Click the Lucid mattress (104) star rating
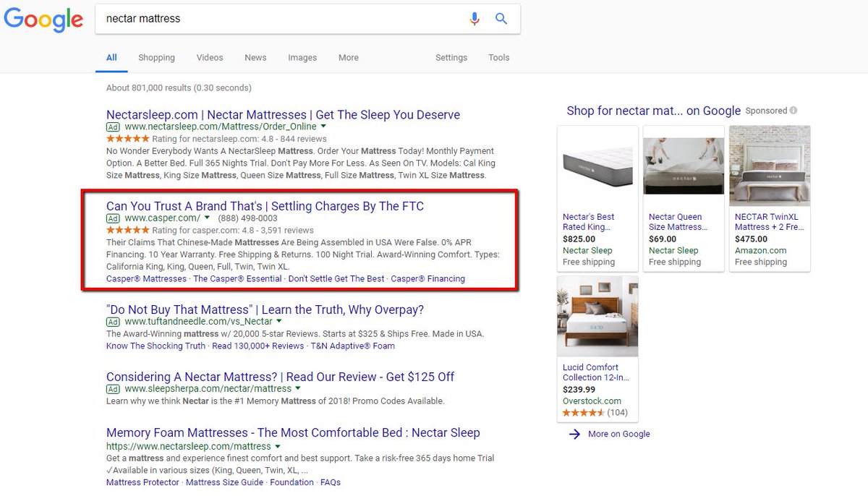868x496 pixels. pos(584,413)
